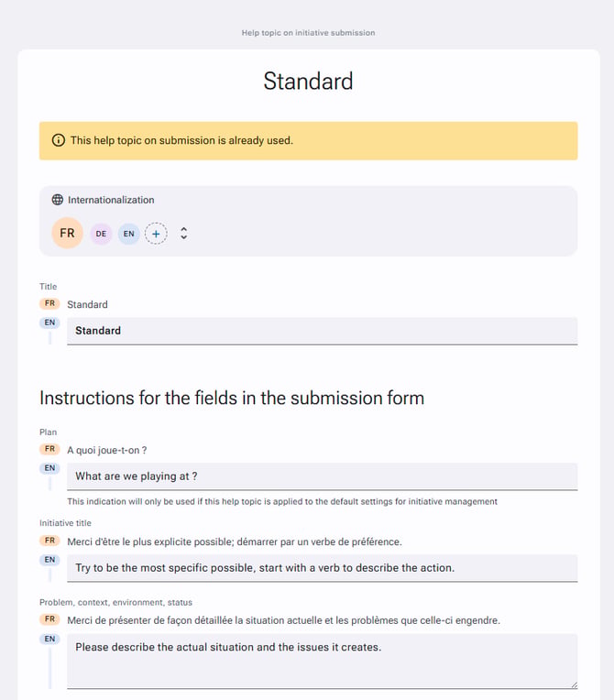Click the 'Please describe the actual situation' textarea
Viewport: 614px width, 700px height.
pos(322,662)
